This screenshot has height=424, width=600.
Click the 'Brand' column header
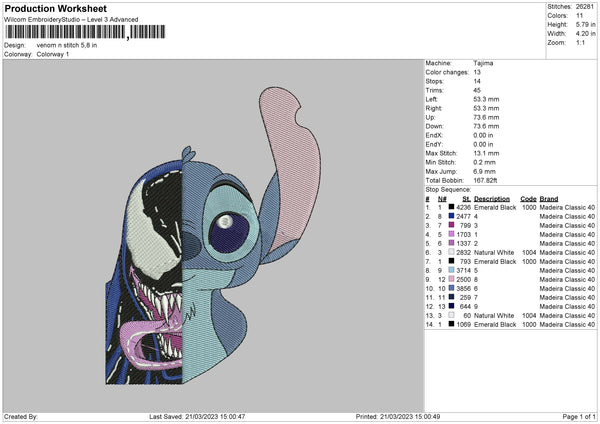tap(549, 199)
